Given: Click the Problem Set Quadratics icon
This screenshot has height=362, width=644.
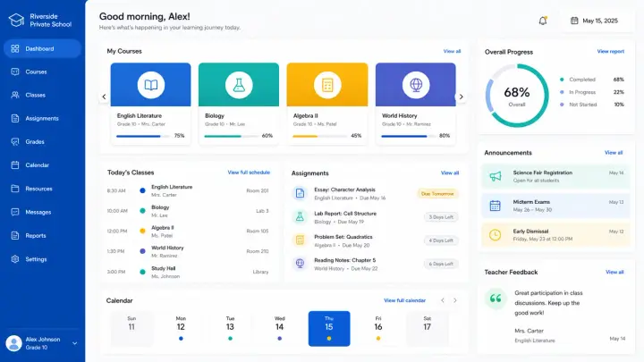Looking at the screenshot, I should 300,240.
